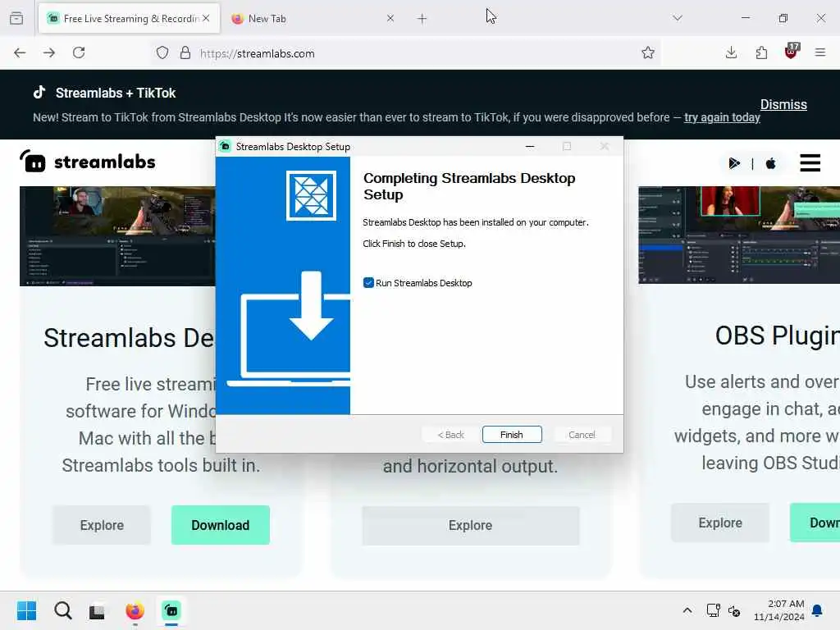The width and height of the screenshot is (840, 630).
Task: Click the display tray icon
Action: tap(713, 610)
